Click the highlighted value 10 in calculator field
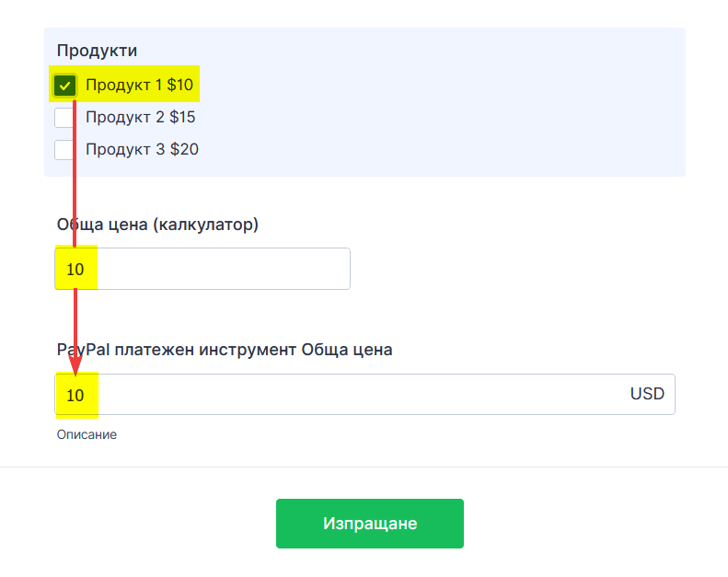 (x=75, y=270)
